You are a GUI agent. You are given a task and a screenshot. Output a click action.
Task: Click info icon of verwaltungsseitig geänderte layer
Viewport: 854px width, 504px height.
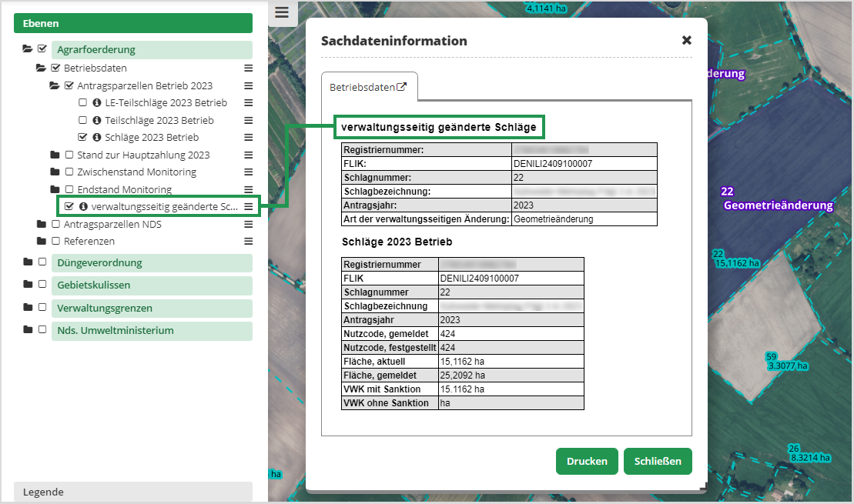[x=82, y=207]
